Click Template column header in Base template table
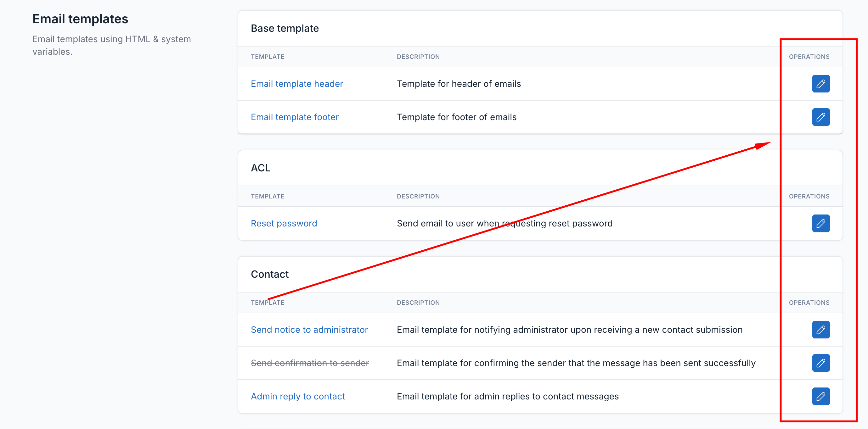868x429 pixels. 267,57
